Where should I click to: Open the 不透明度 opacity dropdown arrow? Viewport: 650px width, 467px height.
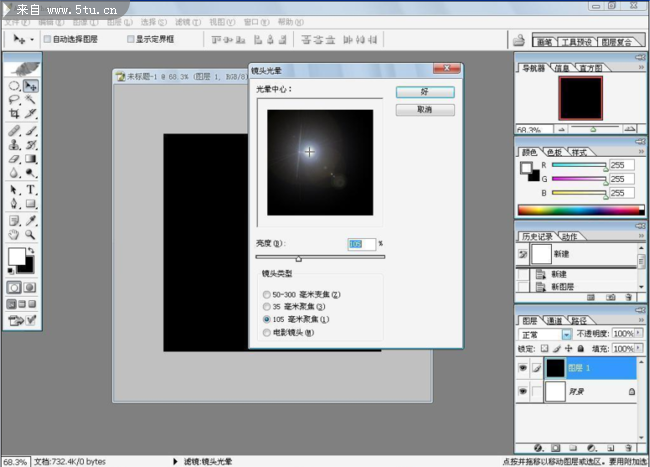(640, 333)
